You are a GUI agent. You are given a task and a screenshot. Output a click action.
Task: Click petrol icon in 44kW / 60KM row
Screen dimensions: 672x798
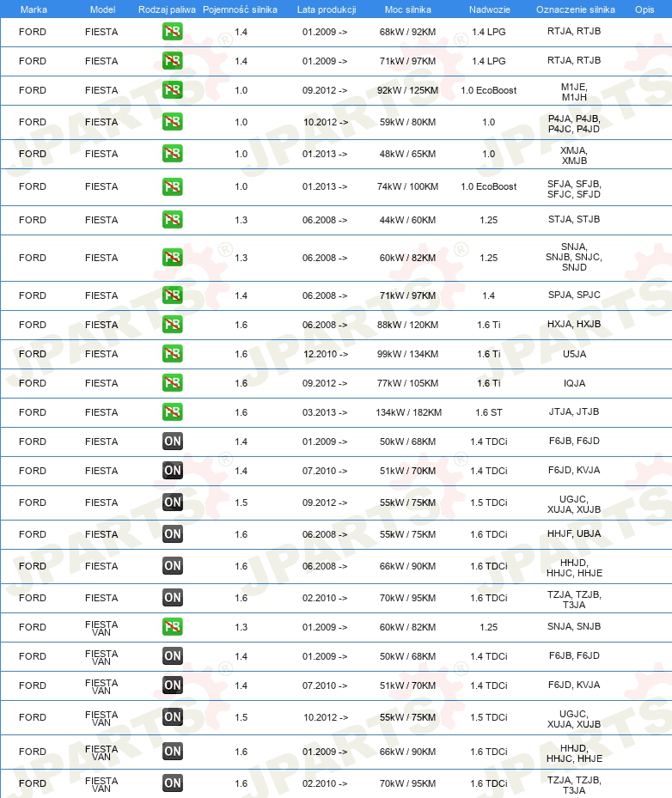click(173, 220)
